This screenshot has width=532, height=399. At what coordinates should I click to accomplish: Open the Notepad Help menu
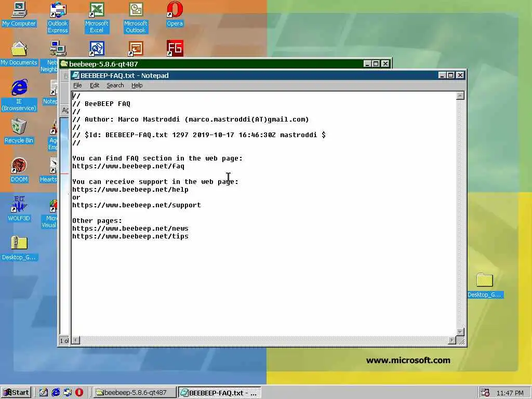click(137, 86)
